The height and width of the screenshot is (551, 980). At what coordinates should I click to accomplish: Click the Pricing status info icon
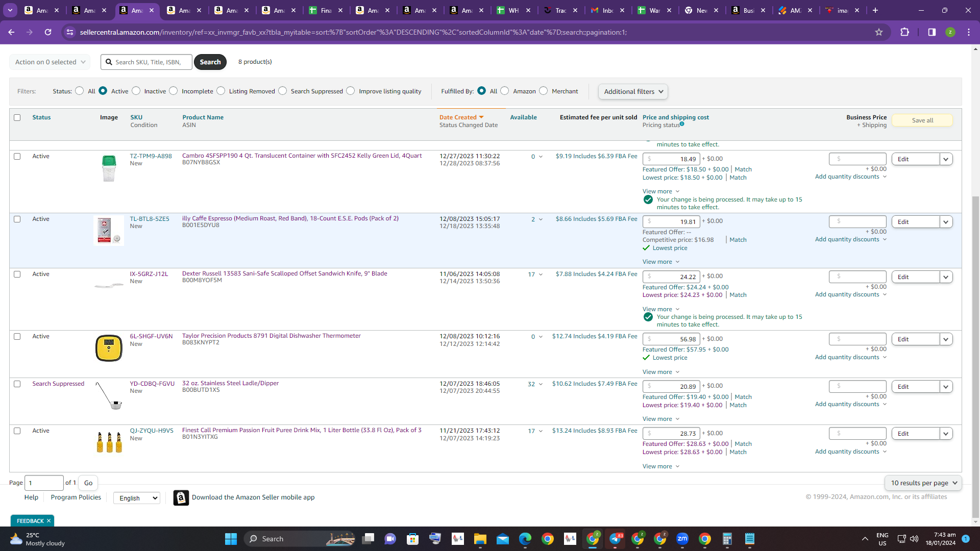pos(682,124)
